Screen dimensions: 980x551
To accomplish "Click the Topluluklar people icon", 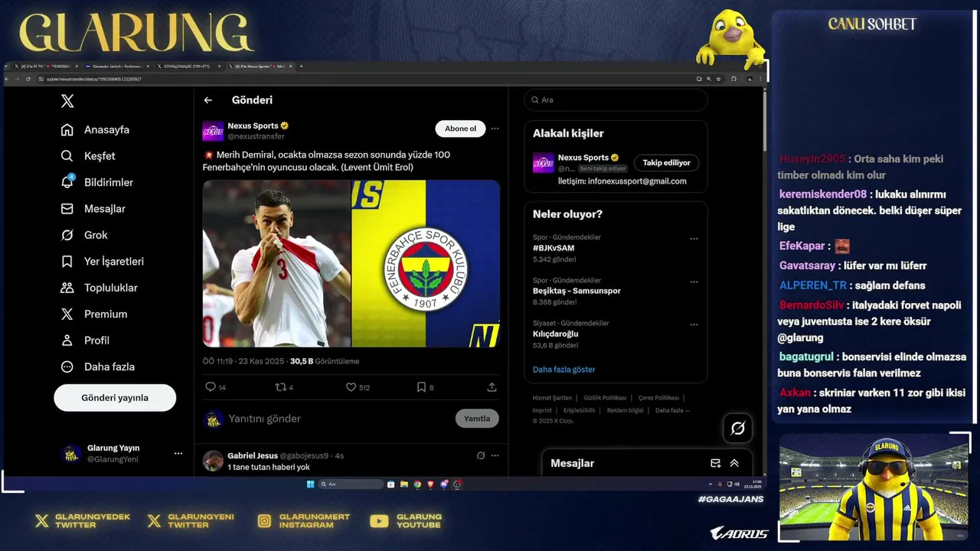I will pyautogui.click(x=67, y=288).
